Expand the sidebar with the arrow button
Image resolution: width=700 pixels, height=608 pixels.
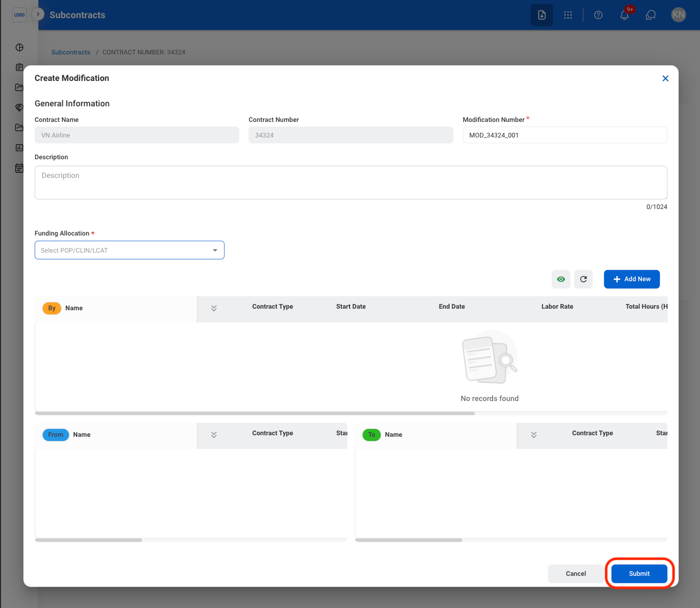[38, 14]
